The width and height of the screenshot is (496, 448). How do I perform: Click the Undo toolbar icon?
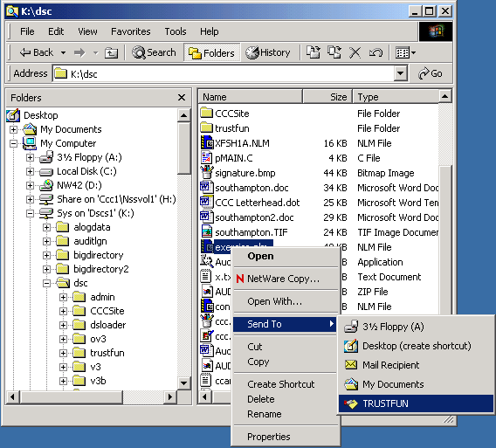[375, 52]
